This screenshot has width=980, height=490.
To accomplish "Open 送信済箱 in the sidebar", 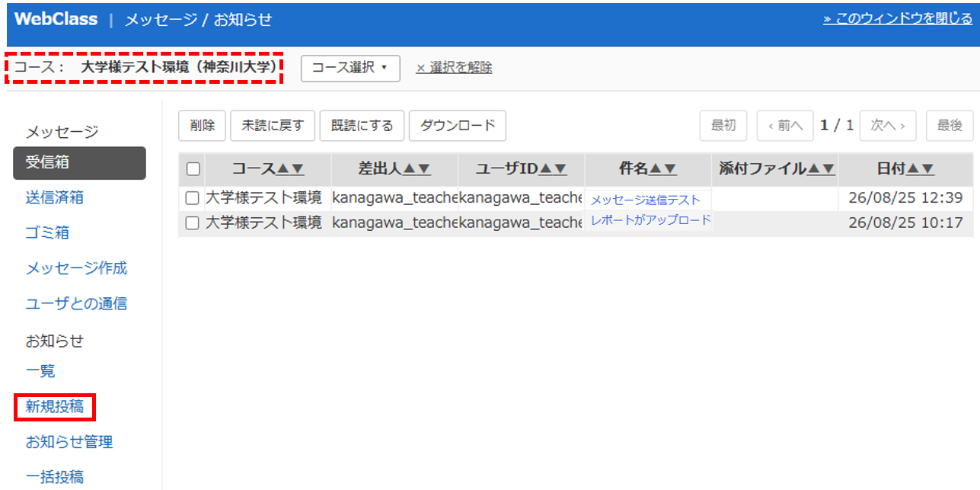I will [x=55, y=198].
